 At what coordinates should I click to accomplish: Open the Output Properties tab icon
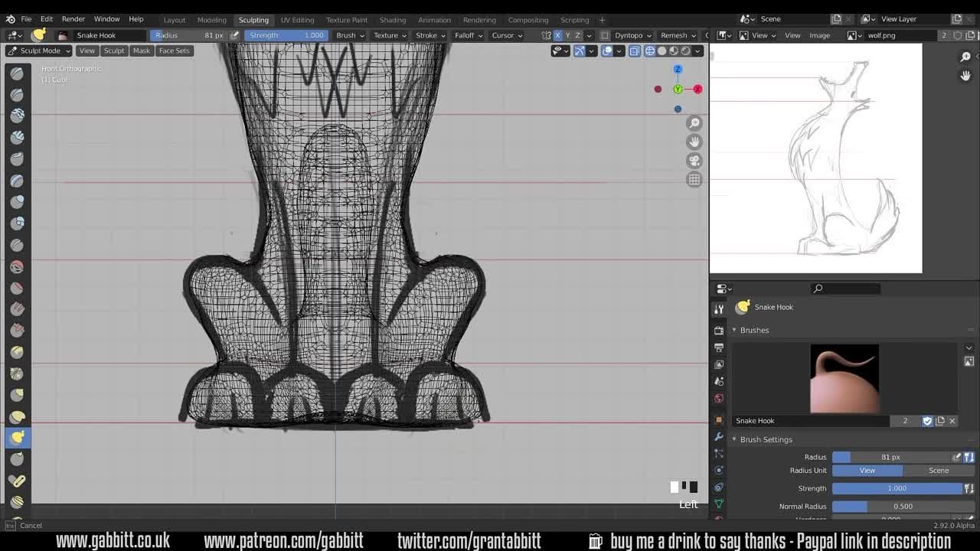(718, 346)
